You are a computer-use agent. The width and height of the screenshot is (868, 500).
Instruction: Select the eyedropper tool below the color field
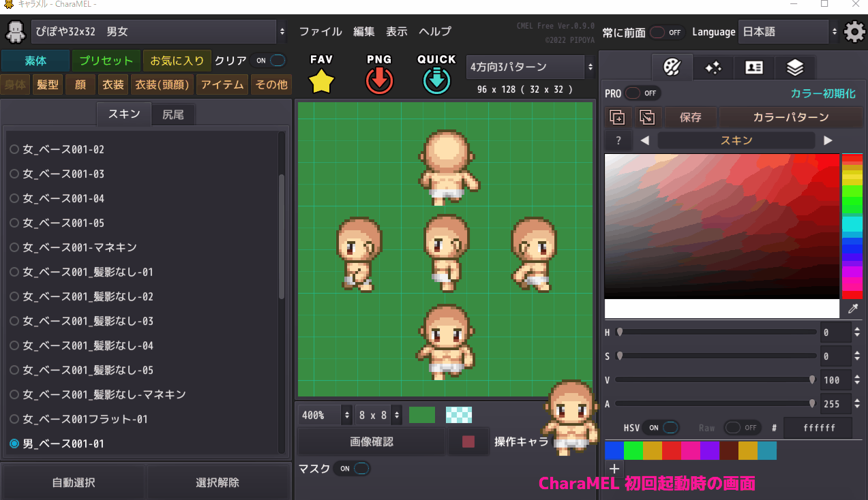(852, 309)
